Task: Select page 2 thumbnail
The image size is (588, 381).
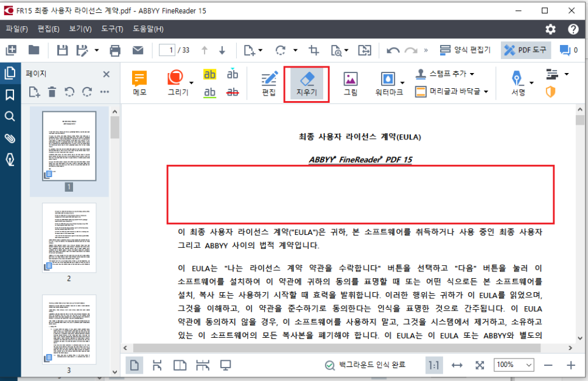Action: click(69, 238)
